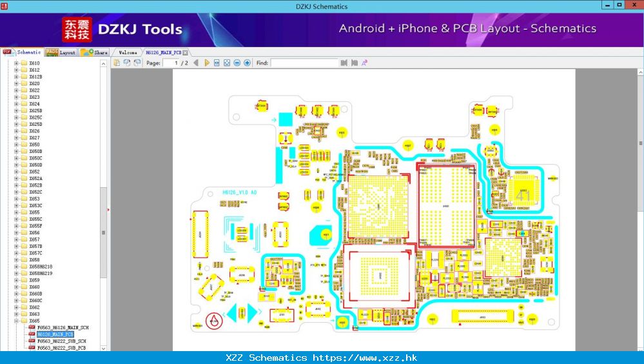Screen dimensions: 644x364
Task: Click the folder icon of X658H6218
Action: coord(24,267)
